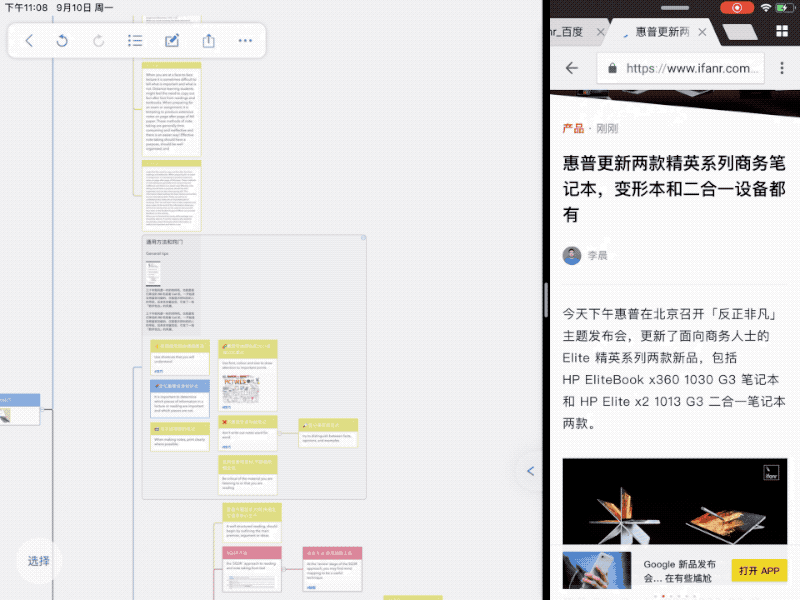Select the node with the red X mark
The width and height of the screenshot is (800, 600).
[248, 433]
